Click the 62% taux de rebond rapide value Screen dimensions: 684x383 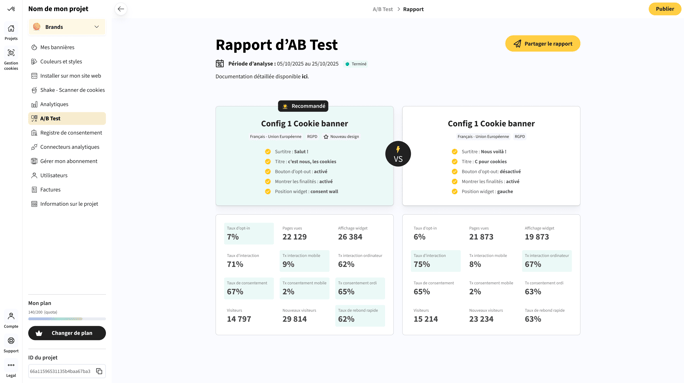[346, 319]
